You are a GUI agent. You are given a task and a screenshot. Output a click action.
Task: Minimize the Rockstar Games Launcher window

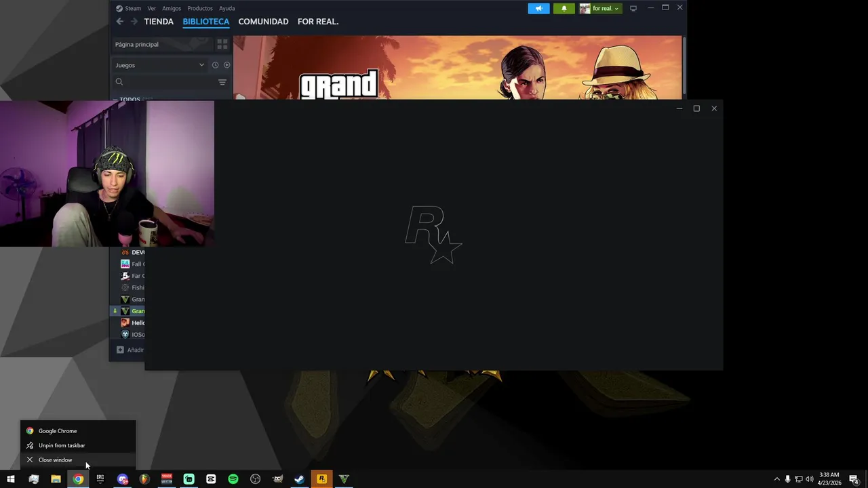[x=679, y=108]
